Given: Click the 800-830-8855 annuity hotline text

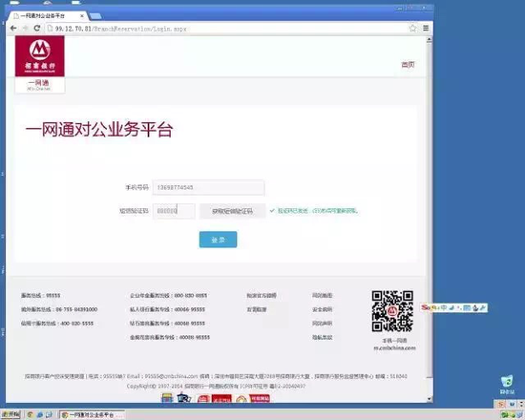Looking at the screenshot, I should (x=168, y=295).
